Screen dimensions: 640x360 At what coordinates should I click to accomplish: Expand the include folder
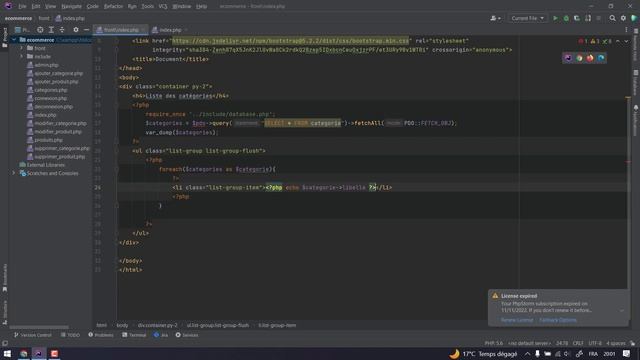click(22, 56)
